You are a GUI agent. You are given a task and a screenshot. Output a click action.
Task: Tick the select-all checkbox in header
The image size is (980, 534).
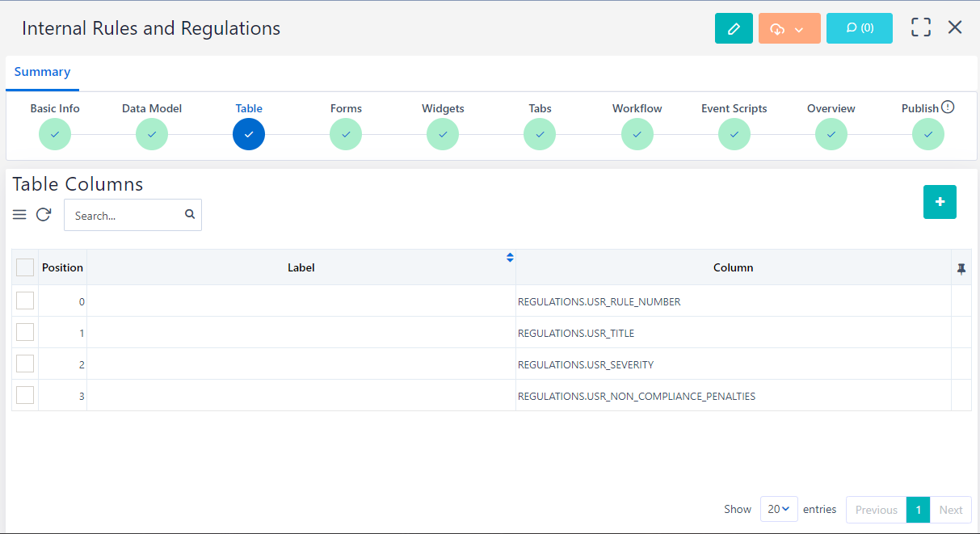pos(25,267)
